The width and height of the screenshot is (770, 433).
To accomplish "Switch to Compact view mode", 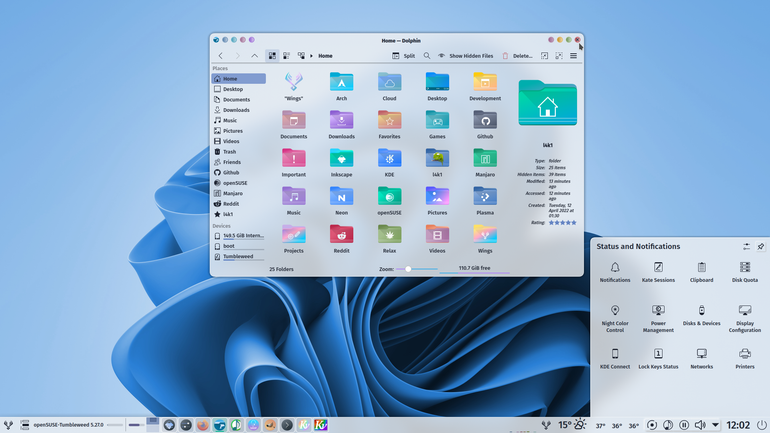I will point(286,56).
